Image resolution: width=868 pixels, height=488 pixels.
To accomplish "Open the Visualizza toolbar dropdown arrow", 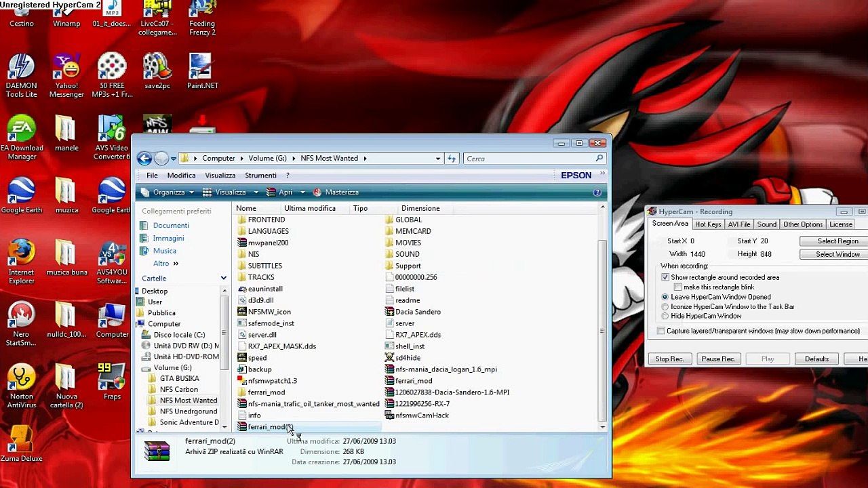I will pos(256,192).
